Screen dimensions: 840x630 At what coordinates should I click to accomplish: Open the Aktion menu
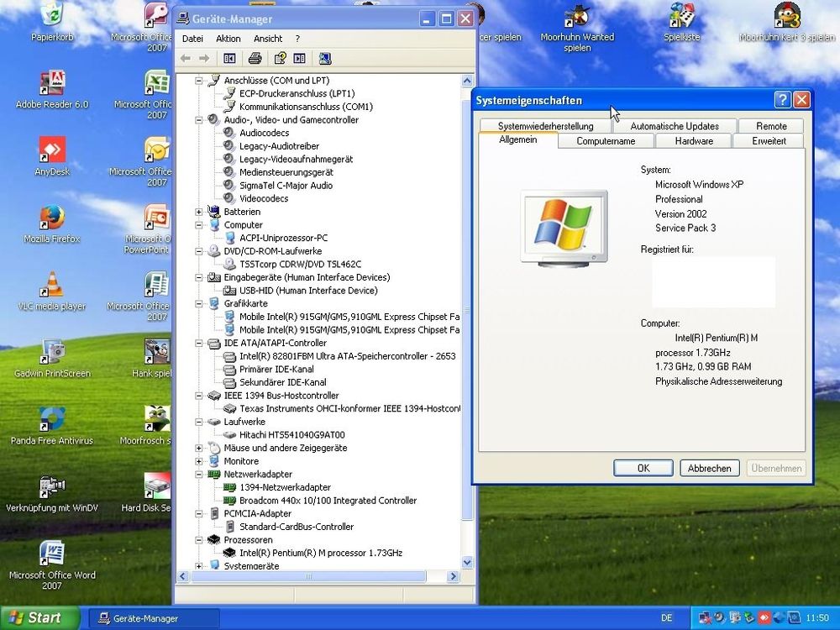228,39
